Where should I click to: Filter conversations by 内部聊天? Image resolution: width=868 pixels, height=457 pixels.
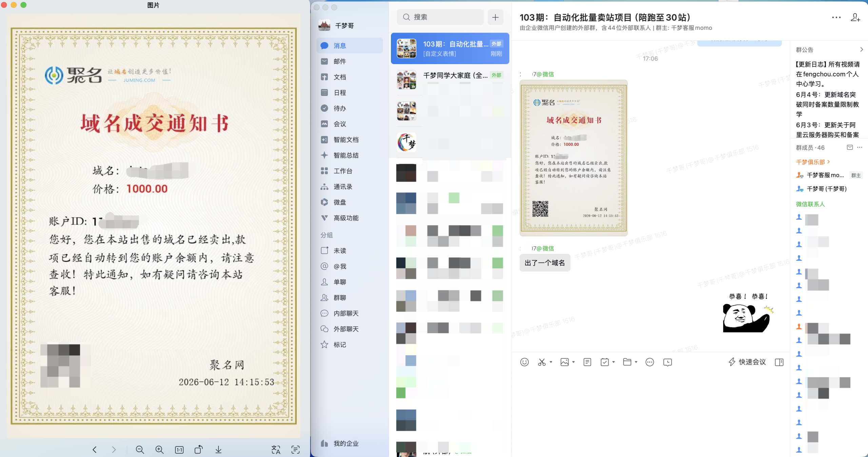[350, 313]
